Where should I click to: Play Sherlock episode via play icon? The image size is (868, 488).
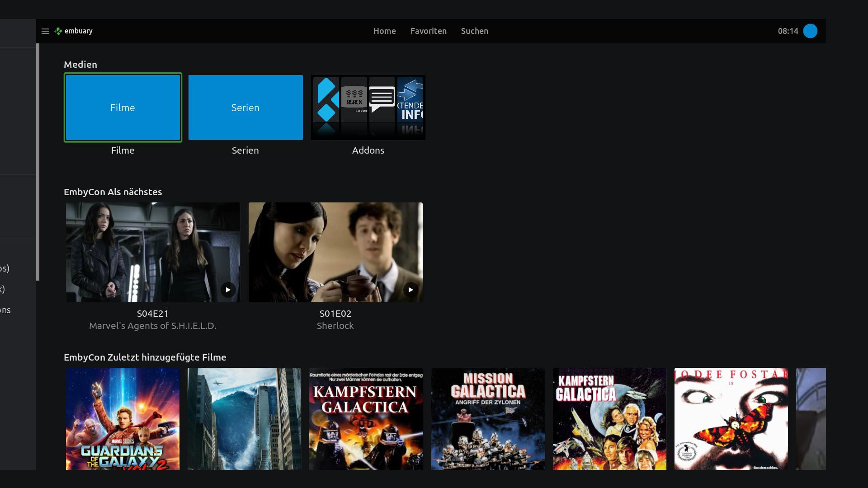pyautogui.click(x=410, y=290)
